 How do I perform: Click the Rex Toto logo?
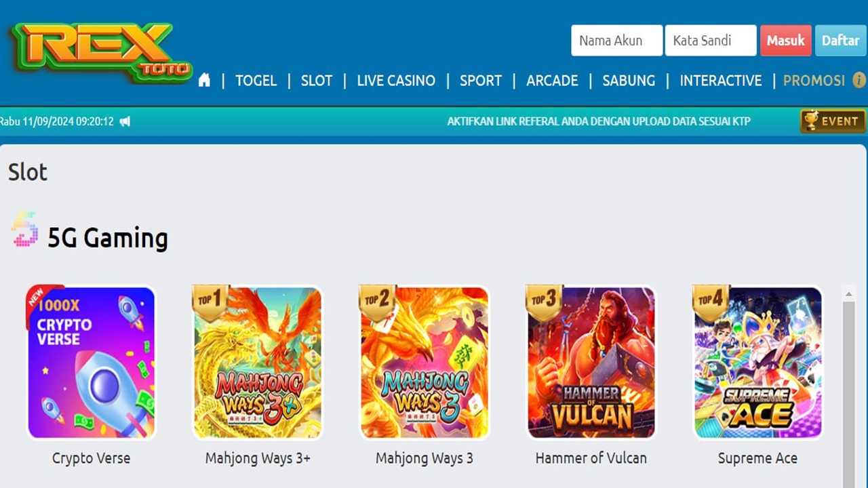click(100, 53)
